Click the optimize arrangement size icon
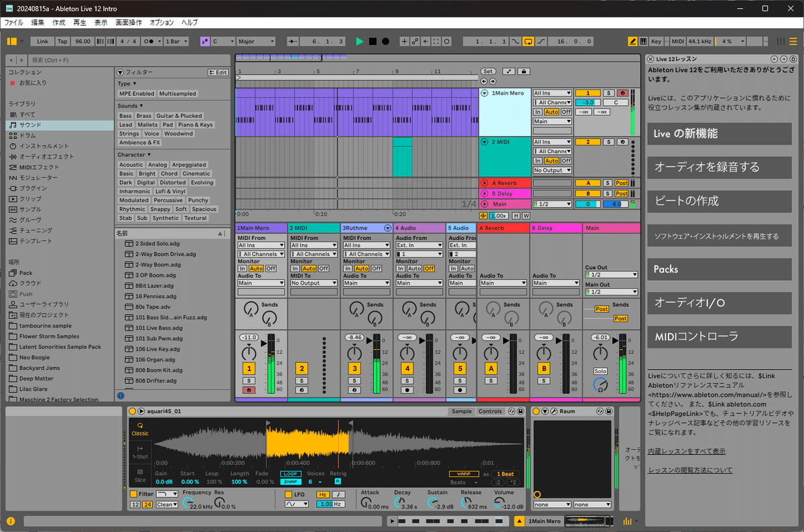The width and height of the screenshot is (804, 532). [509, 71]
